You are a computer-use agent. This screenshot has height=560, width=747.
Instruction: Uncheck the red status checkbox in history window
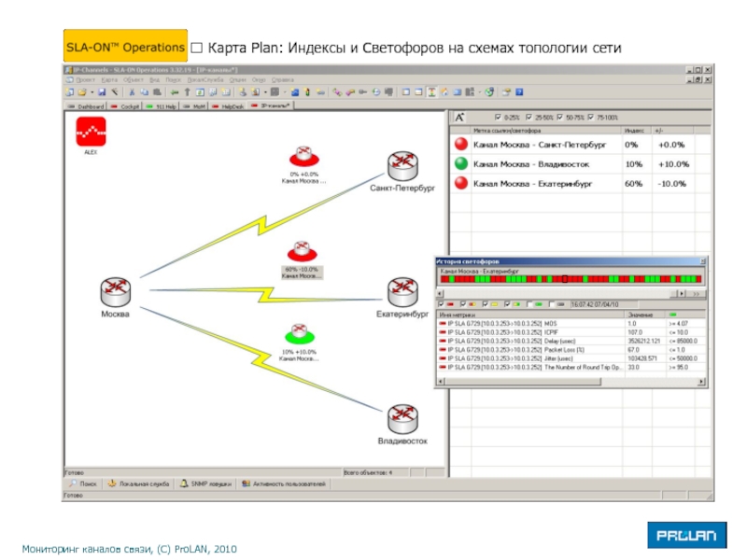pos(441,304)
